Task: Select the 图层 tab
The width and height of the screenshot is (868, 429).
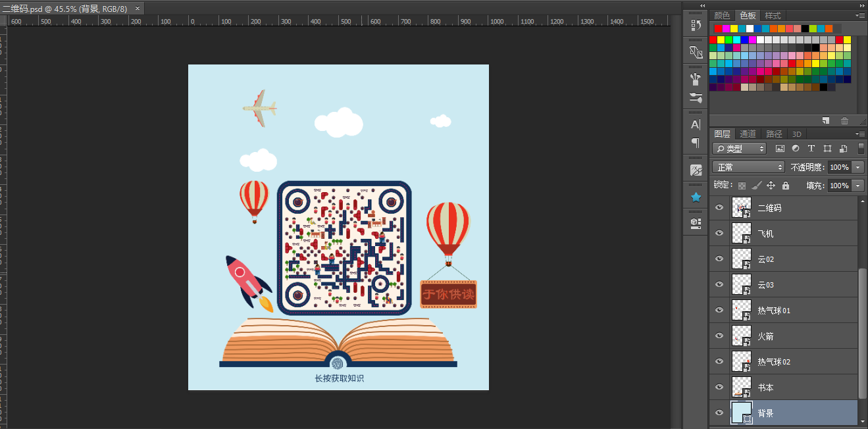Action: coord(722,134)
